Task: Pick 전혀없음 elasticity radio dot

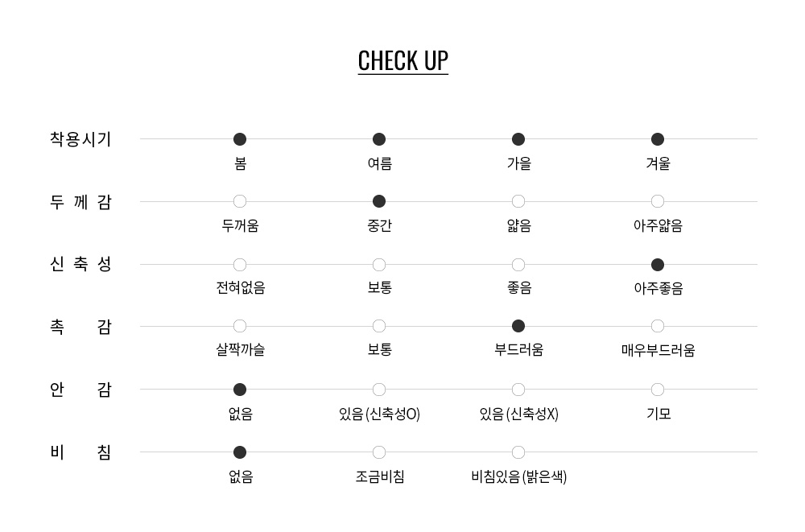Action: point(240,265)
